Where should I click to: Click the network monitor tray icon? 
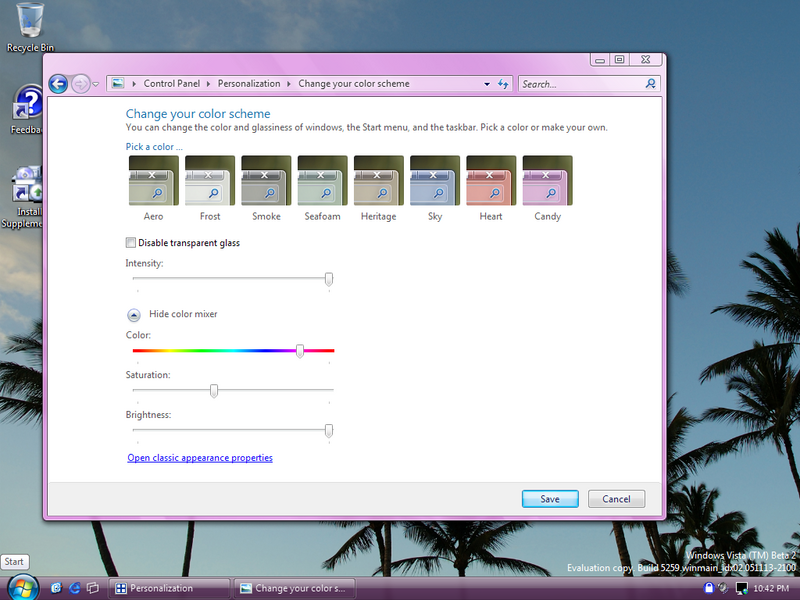click(741, 588)
